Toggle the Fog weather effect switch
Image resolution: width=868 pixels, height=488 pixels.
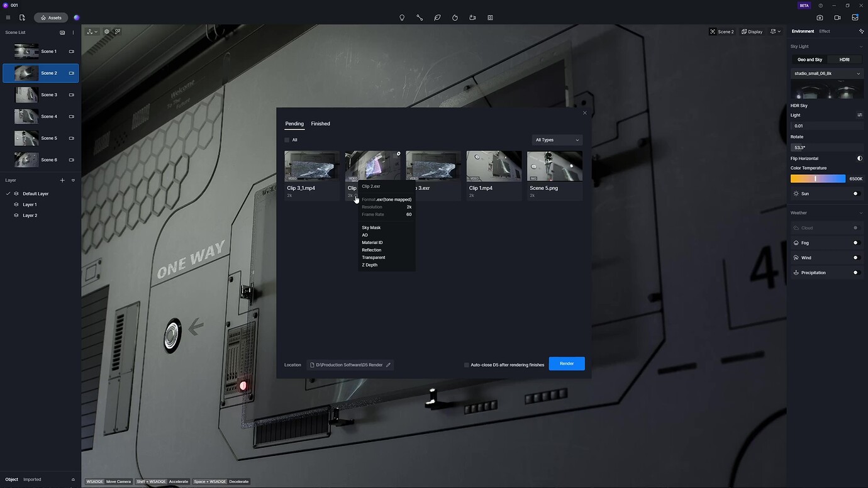[855, 242]
